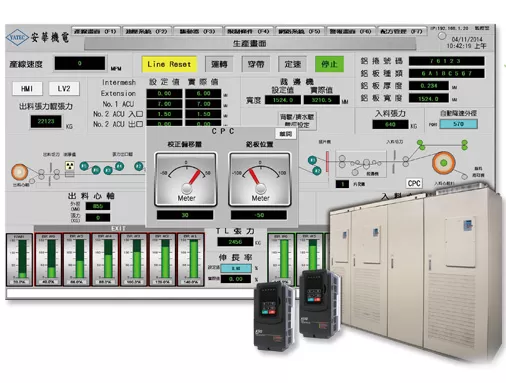Click the first EXIT tension bar gauge
The height and width of the screenshot is (383, 506).
[49, 260]
